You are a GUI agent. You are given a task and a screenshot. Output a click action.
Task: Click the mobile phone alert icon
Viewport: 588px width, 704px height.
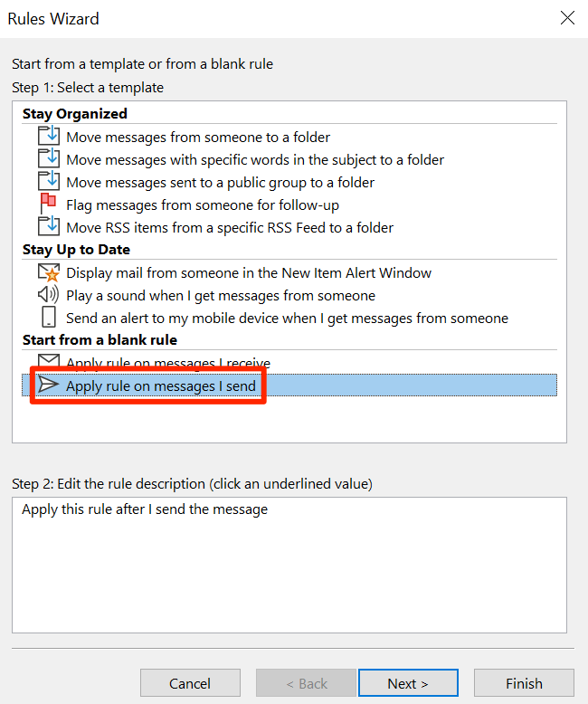48,318
